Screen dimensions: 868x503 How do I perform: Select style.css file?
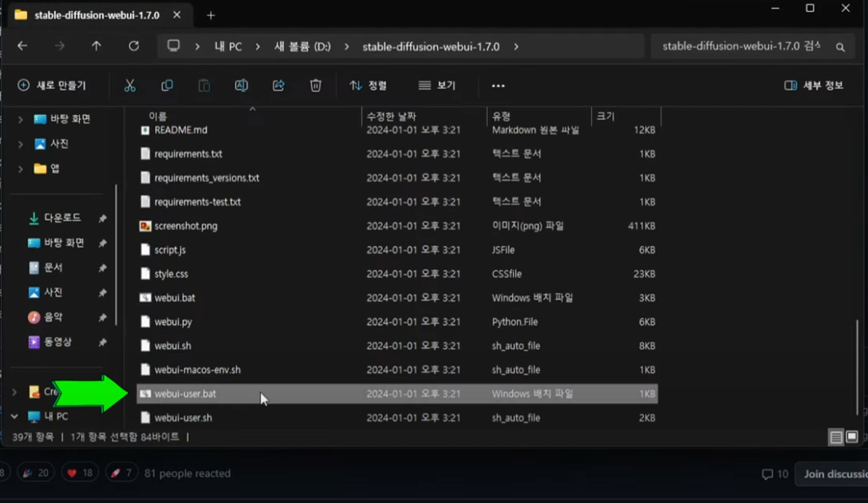pyautogui.click(x=397, y=274)
